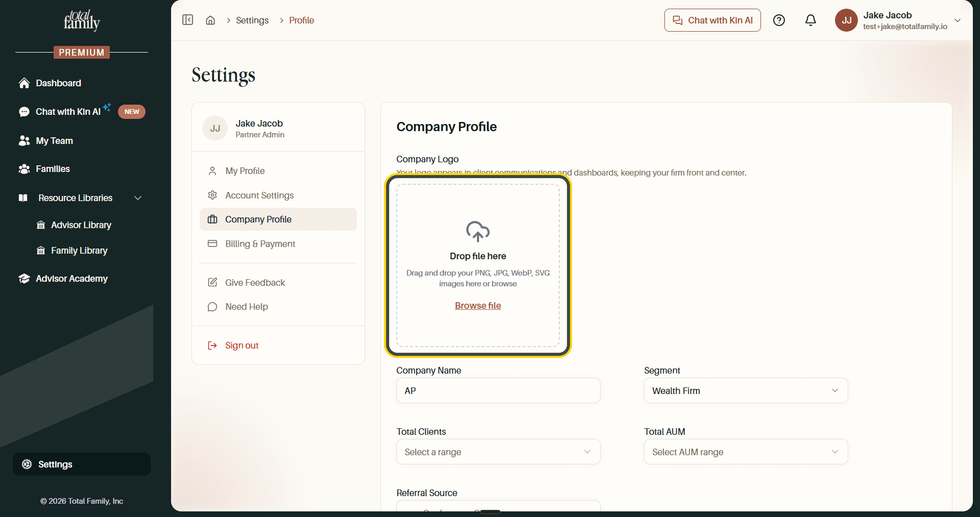980x517 pixels.
Task: Click the Sign out arrow icon
Action: pos(212,346)
